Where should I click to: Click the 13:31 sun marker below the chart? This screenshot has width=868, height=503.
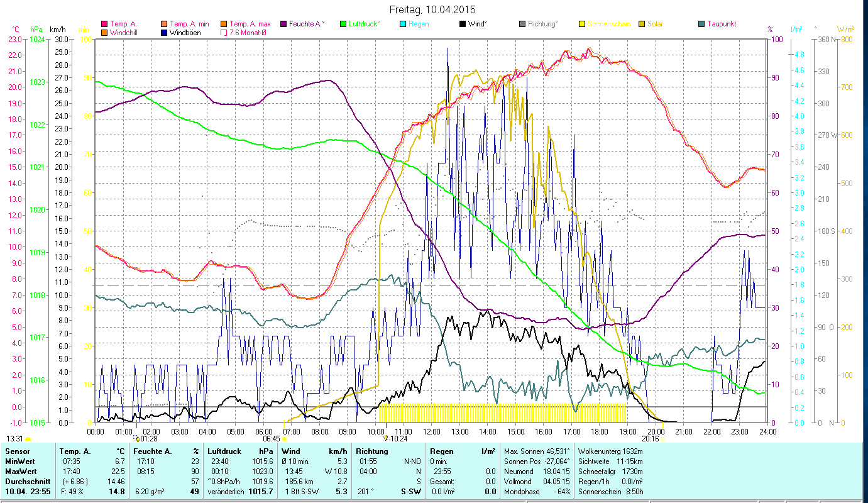click(x=19, y=439)
